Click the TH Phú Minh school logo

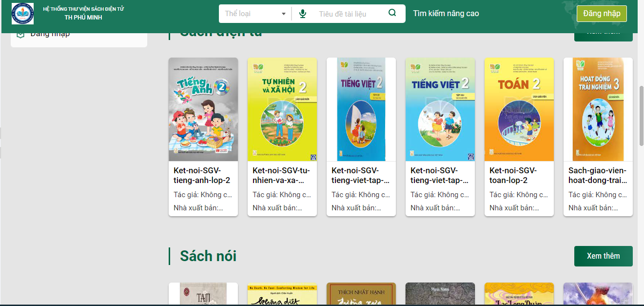tap(23, 14)
